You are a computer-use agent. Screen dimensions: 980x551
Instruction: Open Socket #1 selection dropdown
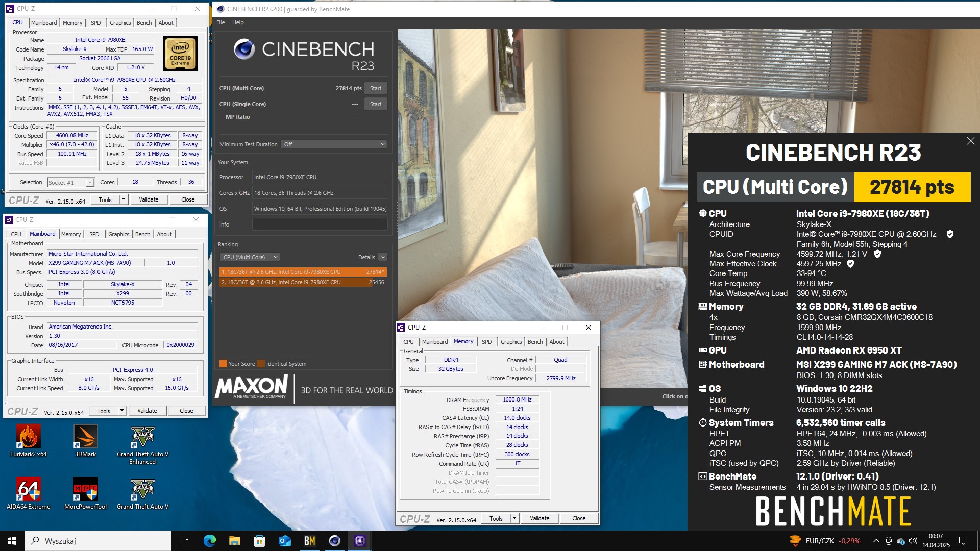pyautogui.click(x=70, y=182)
